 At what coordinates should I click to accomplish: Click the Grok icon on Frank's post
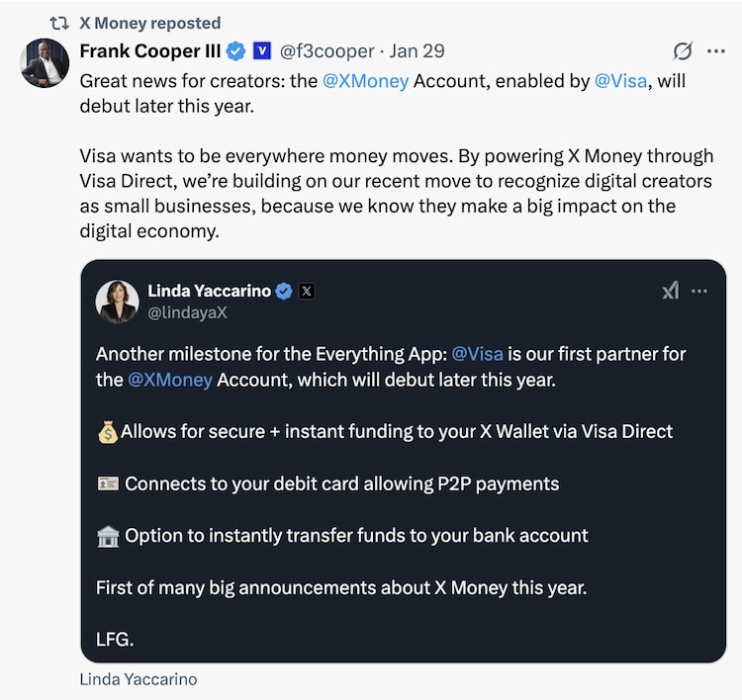pos(682,51)
